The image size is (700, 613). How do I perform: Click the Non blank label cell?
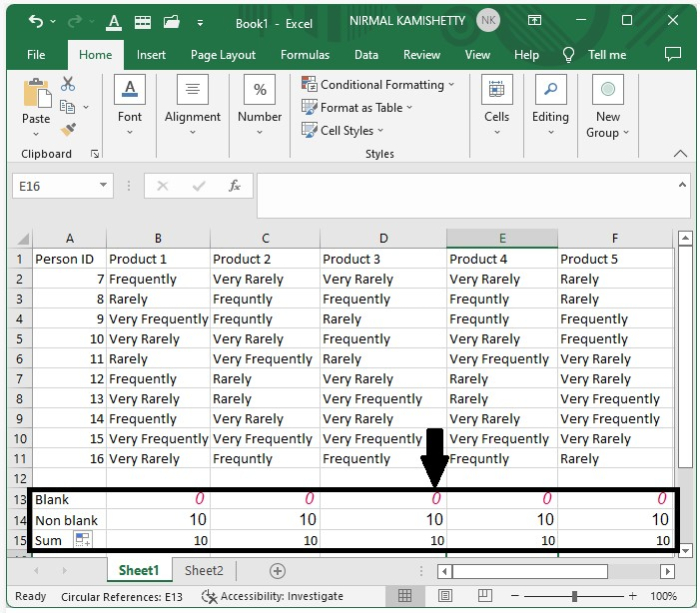(69, 520)
